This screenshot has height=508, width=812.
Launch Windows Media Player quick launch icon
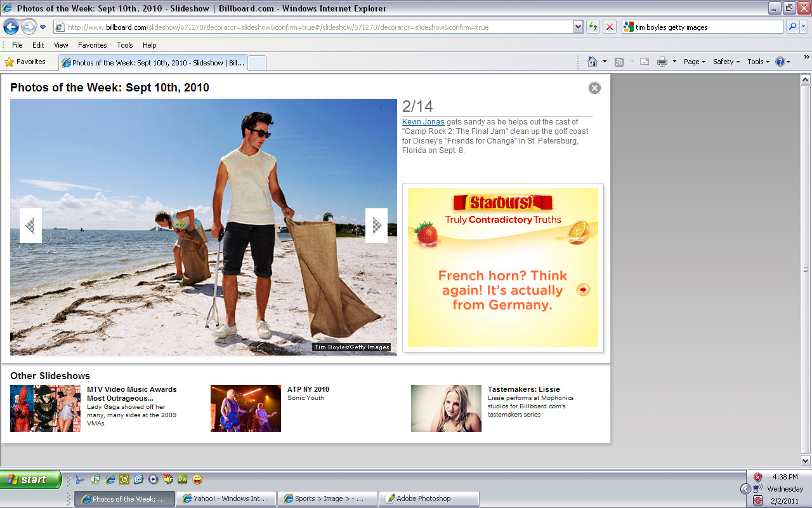[x=153, y=479]
